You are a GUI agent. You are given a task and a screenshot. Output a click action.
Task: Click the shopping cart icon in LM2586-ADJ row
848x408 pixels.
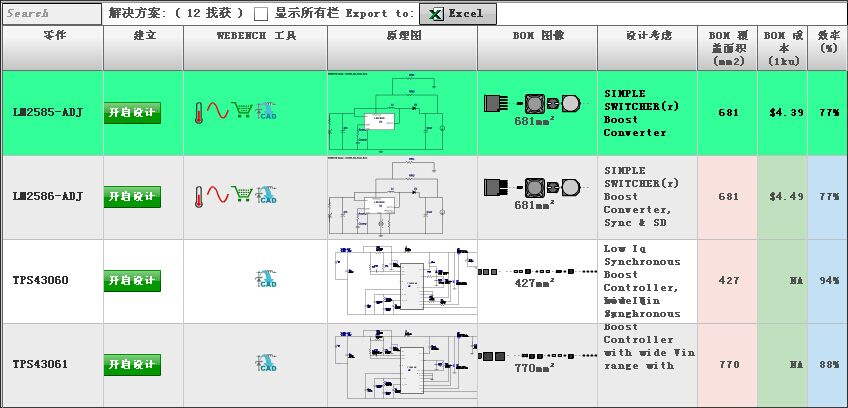[242, 194]
